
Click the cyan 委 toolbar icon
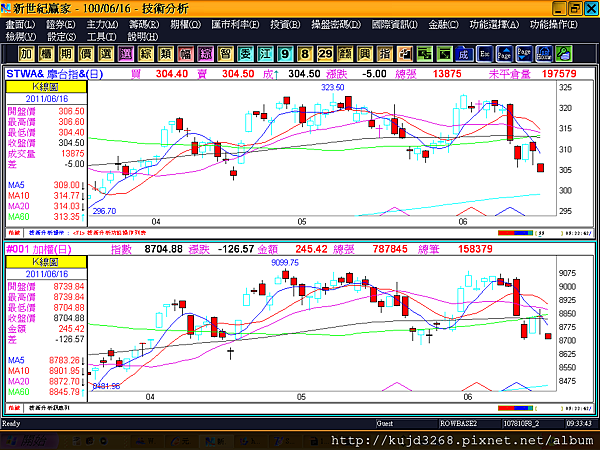[x=245, y=54]
